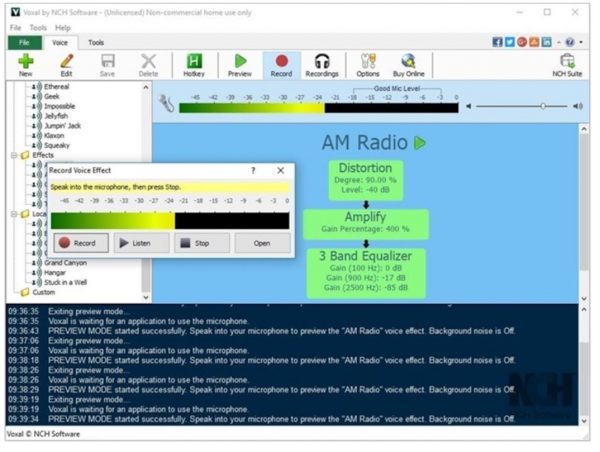Click Listen in the record dialog

(x=141, y=242)
